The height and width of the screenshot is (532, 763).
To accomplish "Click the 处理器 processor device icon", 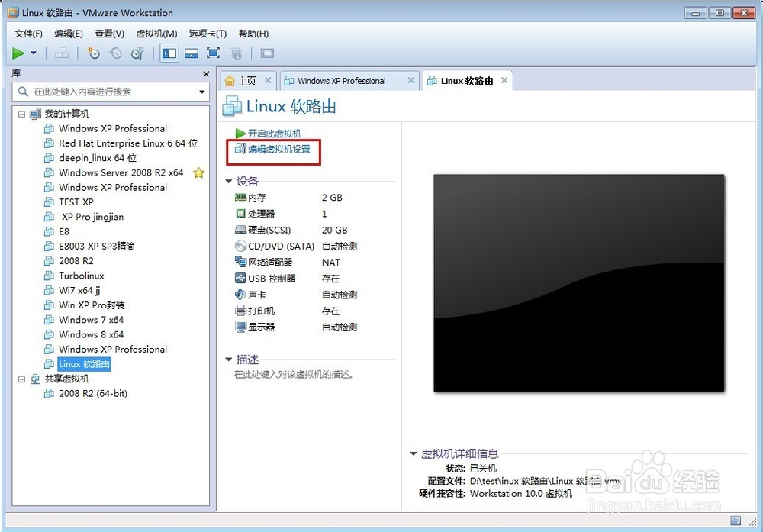I will point(240,214).
